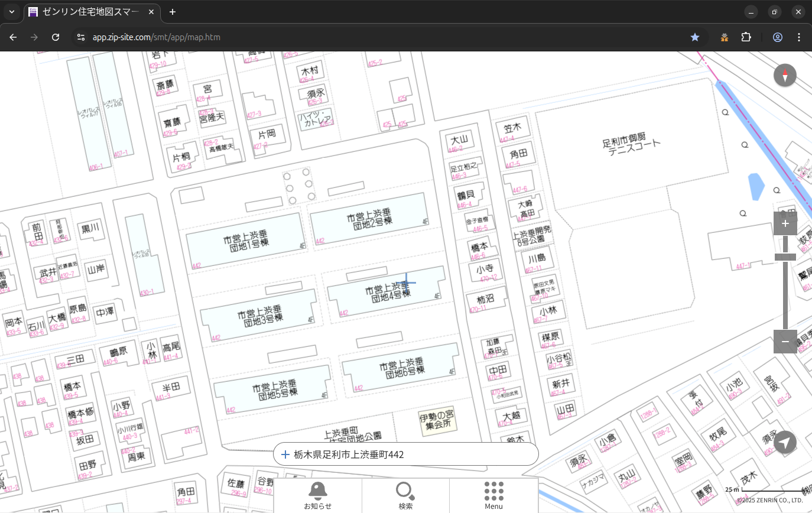This screenshot has width=812, height=513.
Task: Zoom in with the plus button
Action: pos(785,223)
